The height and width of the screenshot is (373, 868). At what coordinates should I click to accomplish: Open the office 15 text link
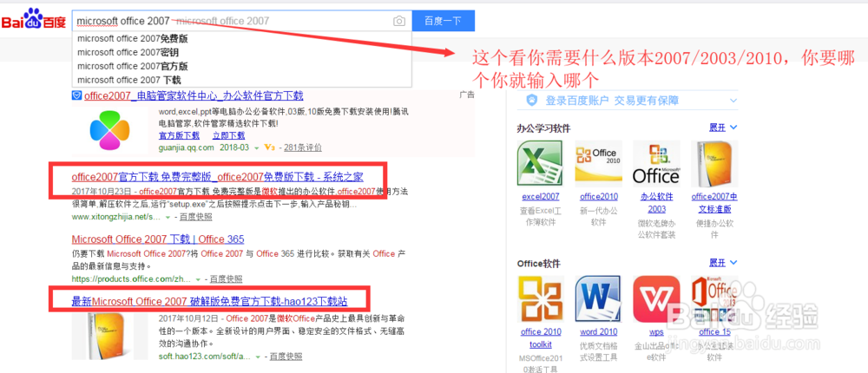(714, 332)
